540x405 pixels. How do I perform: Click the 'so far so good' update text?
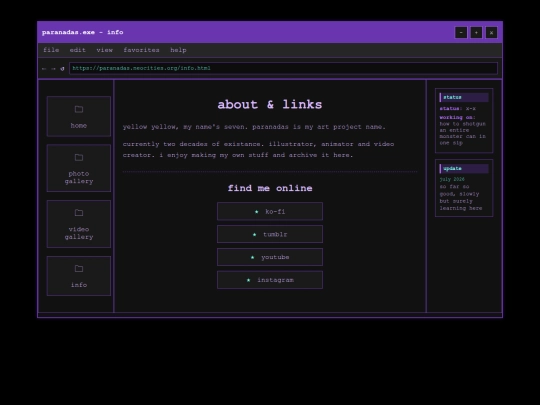pyautogui.click(x=460, y=197)
